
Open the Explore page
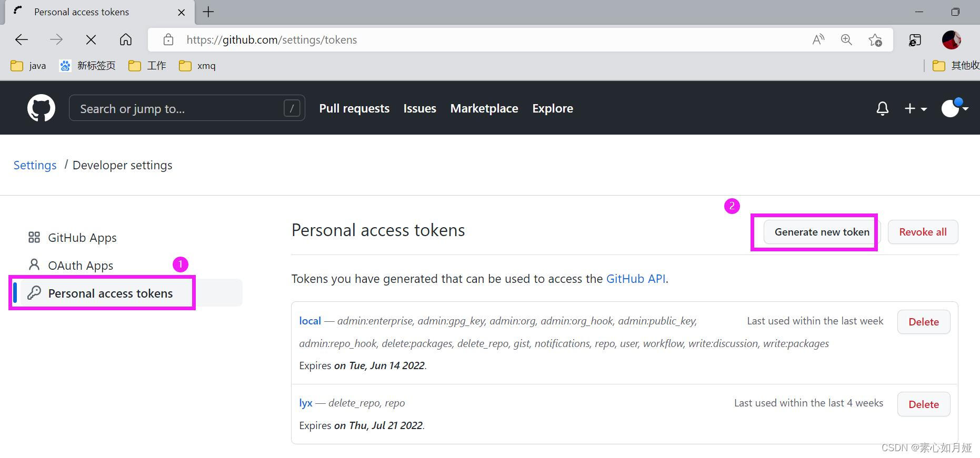point(553,108)
